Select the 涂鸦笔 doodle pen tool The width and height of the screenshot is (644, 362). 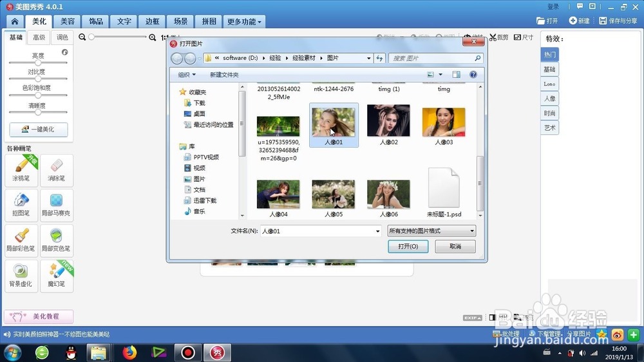pyautogui.click(x=21, y=170)
